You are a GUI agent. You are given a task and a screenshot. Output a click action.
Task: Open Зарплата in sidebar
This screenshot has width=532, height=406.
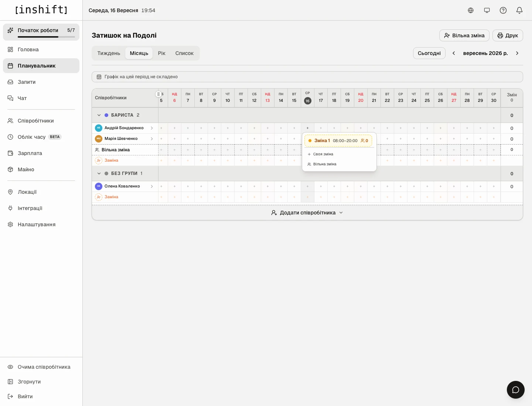(41, 153)
